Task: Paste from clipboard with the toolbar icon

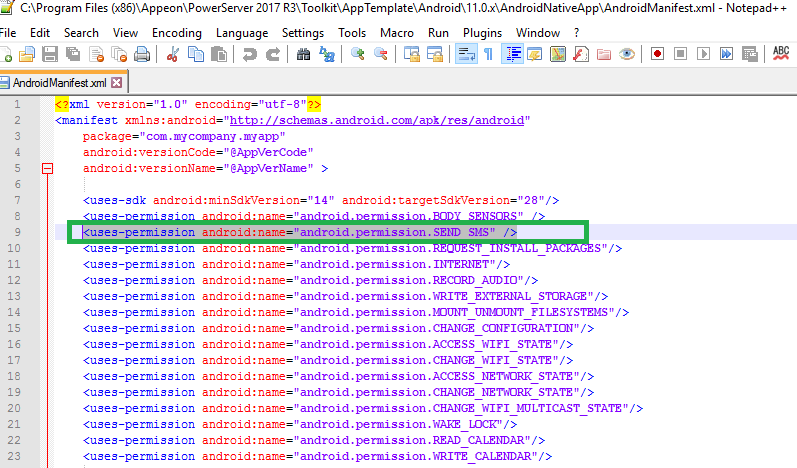Action: click(x=219, y=54)
